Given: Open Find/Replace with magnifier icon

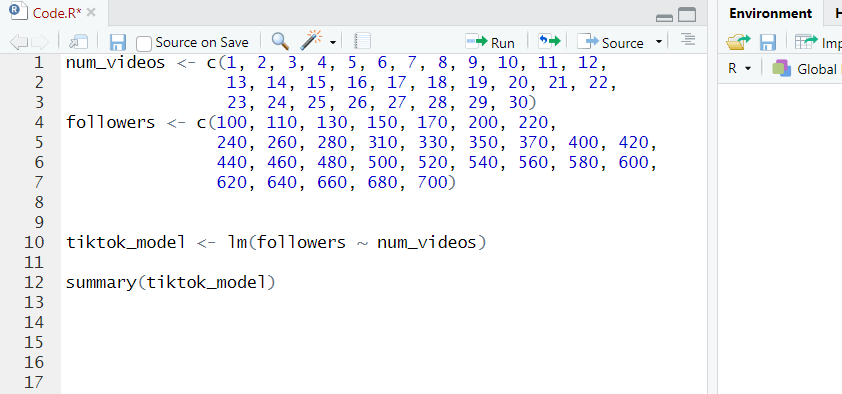Looking at the screenshot, I should pyautogui.click(x=280, y=41).
